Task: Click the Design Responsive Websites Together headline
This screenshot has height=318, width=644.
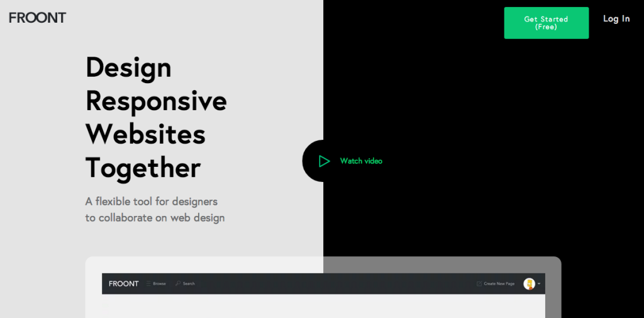Action: pyautogui.click(x=156, y=118)
